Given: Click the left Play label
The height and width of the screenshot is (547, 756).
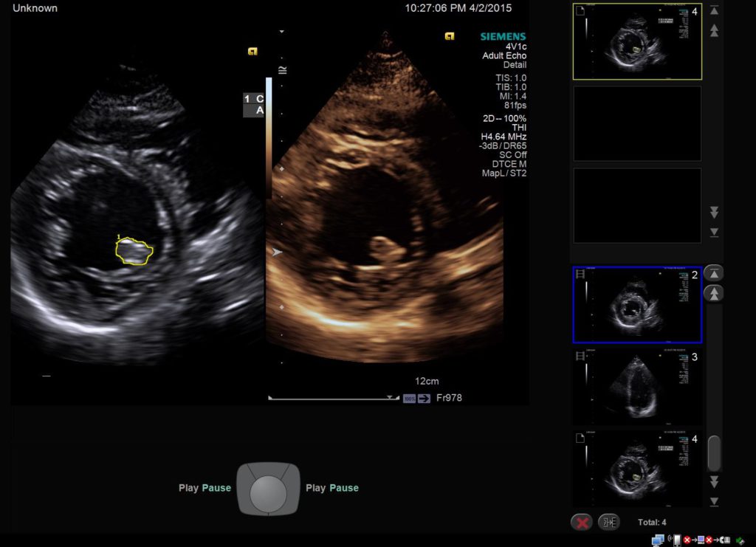Looking at the screenshot, I should click(x=188, y=488).
